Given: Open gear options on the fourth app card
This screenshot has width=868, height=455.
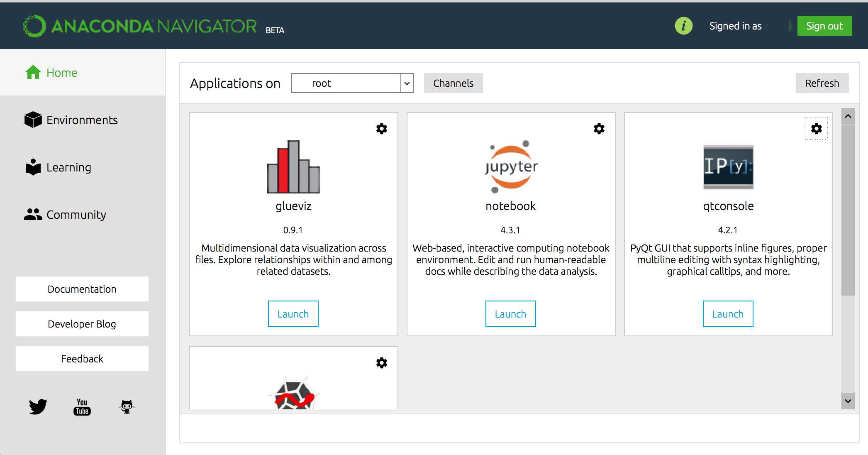Looking at the screenshot, I should (382, 363).
